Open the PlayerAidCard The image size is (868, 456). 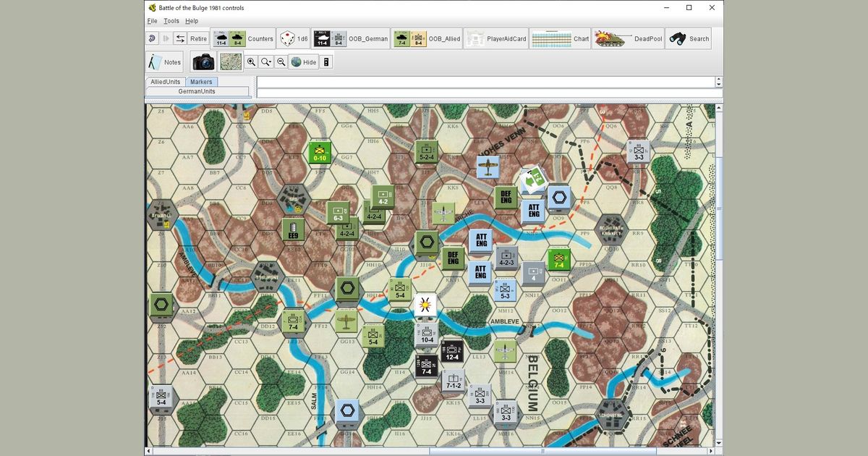pos(498,38)
